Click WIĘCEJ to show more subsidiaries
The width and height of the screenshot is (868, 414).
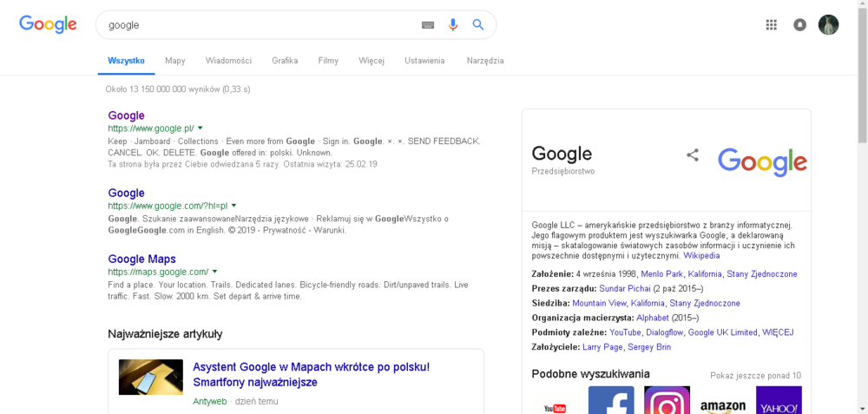(778, 332)
